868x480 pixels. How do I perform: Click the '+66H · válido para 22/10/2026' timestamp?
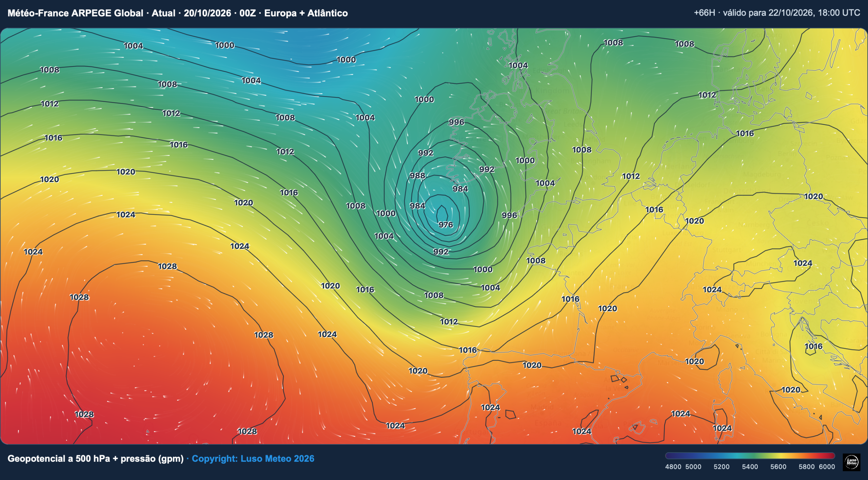[x=753, y=13]
